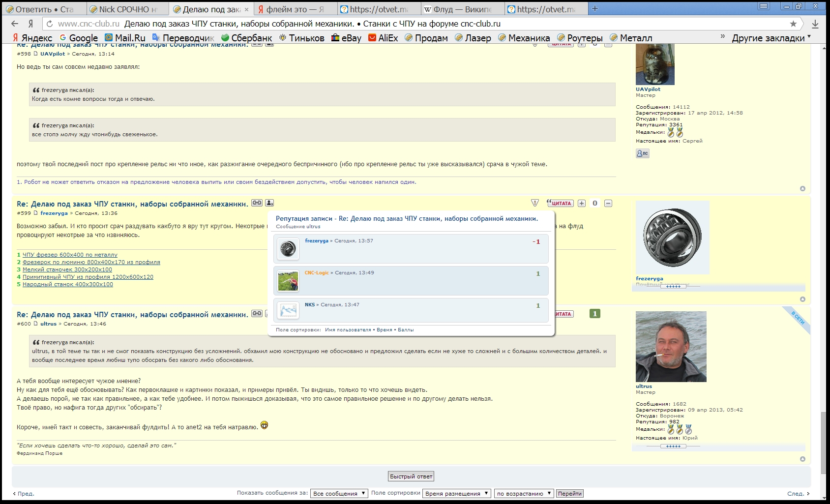Open the 'по возрастанию' order dropdown
Screen dimensions: 830x504
[x=524, y=493]
